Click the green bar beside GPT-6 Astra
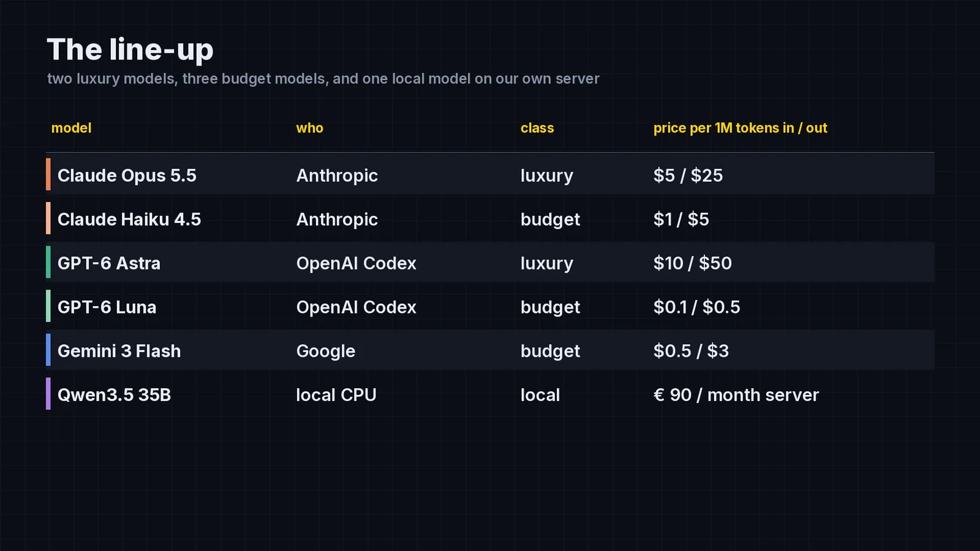980x551 pixels. [48, 262]
